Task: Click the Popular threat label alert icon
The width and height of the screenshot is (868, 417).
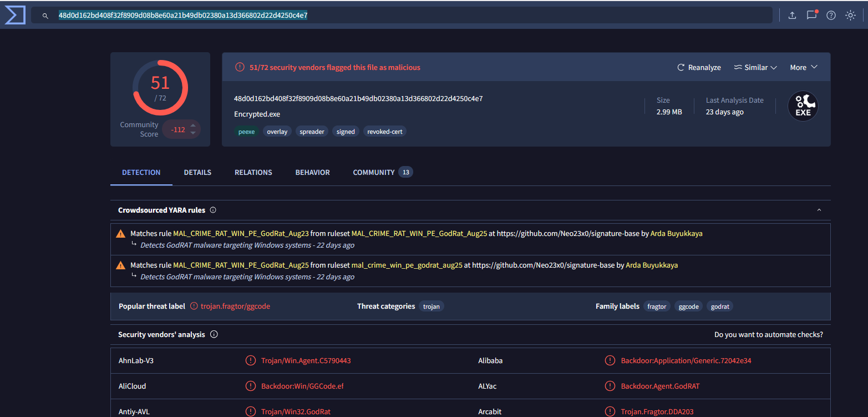Action: [x=194, y=306]
